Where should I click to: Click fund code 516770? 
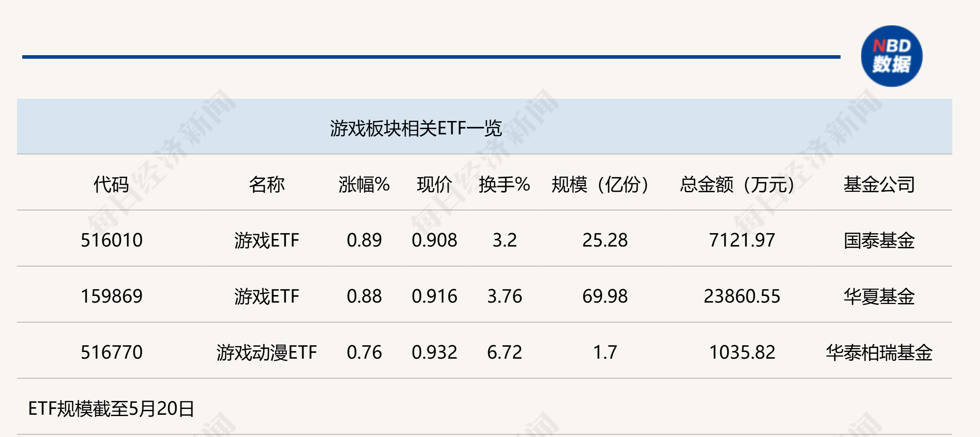(111, 352)
